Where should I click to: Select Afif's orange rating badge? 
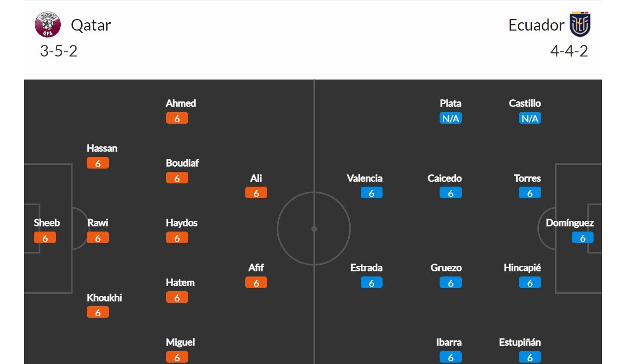[x=256, y=282]
